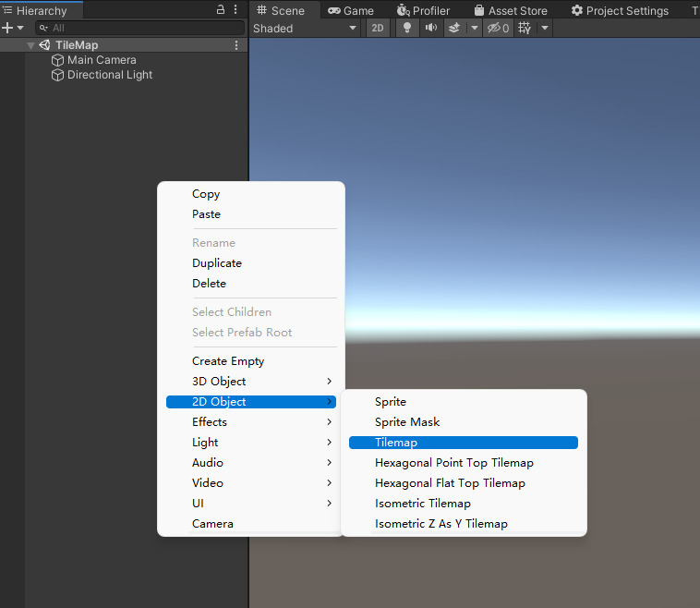Image resolution: width=700 pixels, height=608 pixels.
Task: Choose Duplicate from the context menu
Action: point(251,263)
